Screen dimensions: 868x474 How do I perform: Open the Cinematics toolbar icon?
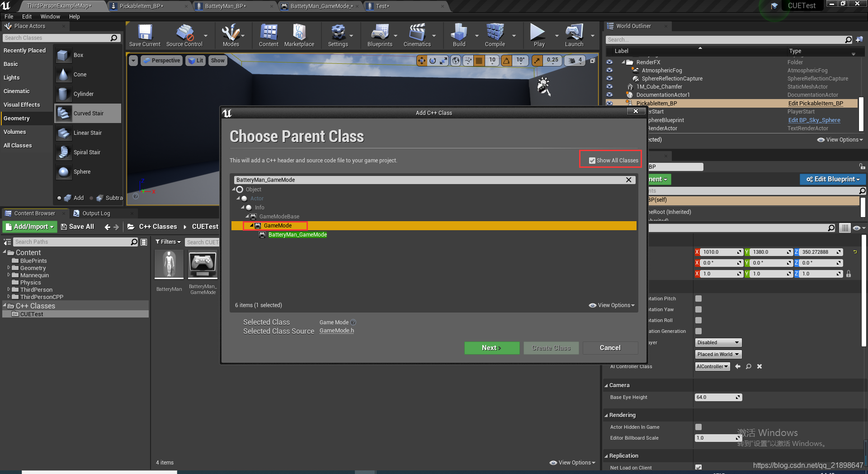417,35
